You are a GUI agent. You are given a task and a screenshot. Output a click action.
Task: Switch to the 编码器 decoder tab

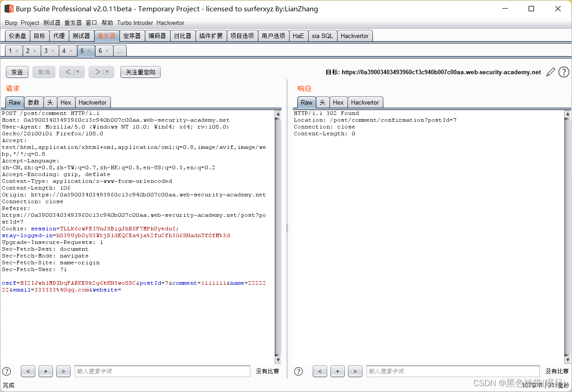[157, 36]
